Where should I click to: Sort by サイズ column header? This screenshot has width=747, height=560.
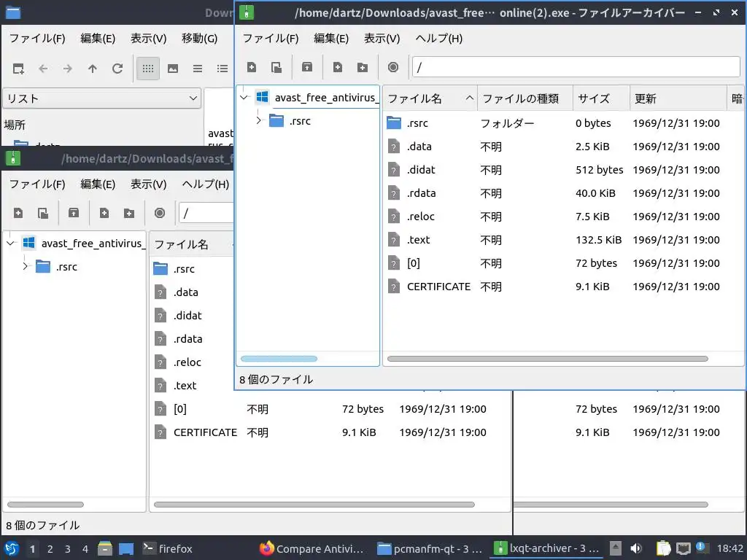pyautogui.click(x=601, y=98)
